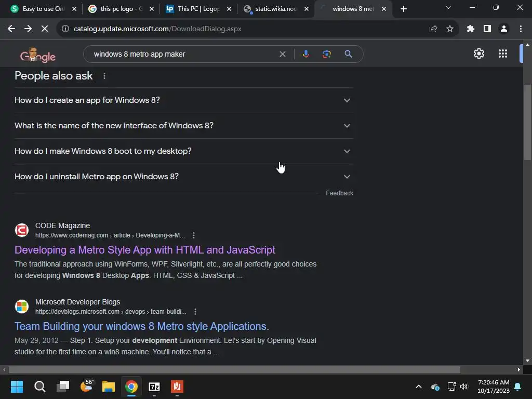The height and width of the screenshot is (399, 532).
Task: Open 'Team Building your windows 8 Metro style Applications.'
Action: 141,326
